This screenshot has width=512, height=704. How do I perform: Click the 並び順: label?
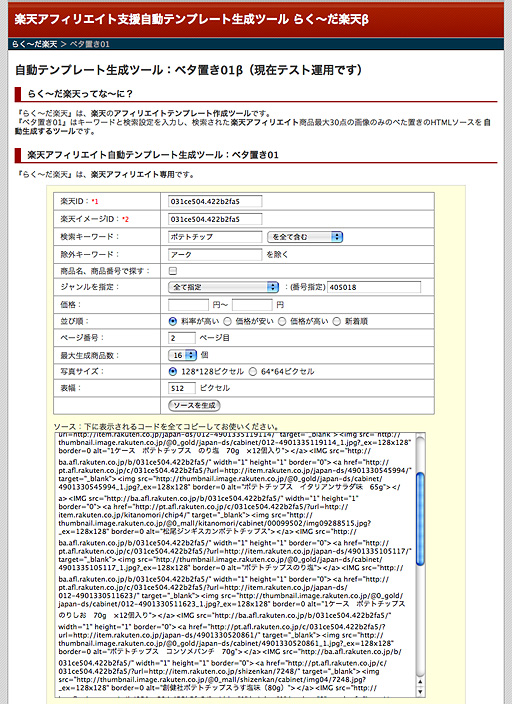[x=75, y=321]
